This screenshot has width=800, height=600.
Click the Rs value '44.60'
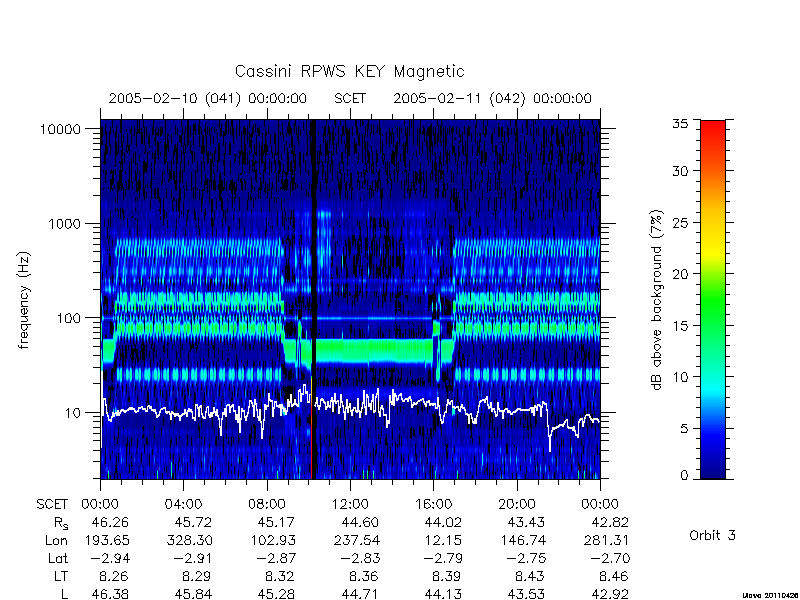[x=360, y=522]
